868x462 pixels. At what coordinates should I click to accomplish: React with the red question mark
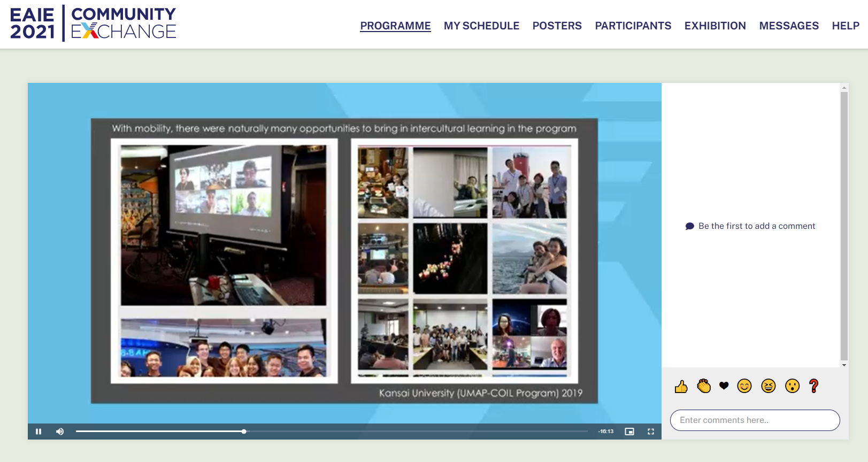click(814, 386)
